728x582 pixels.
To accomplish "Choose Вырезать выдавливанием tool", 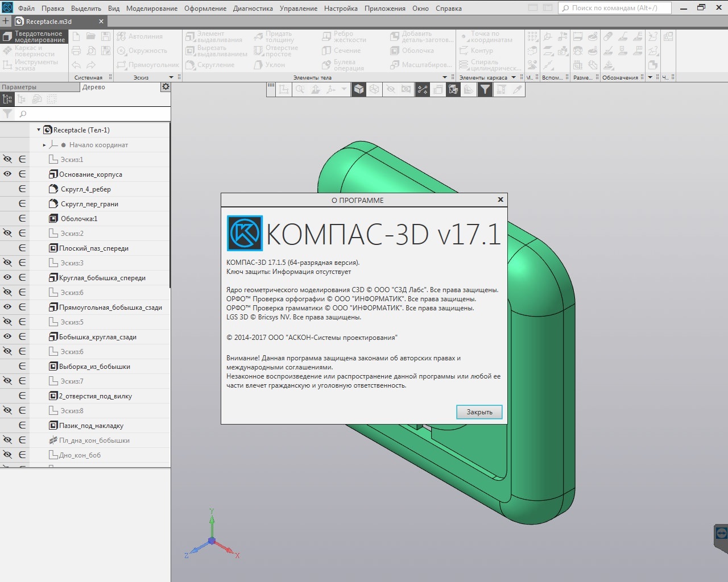I will [217, 51].
